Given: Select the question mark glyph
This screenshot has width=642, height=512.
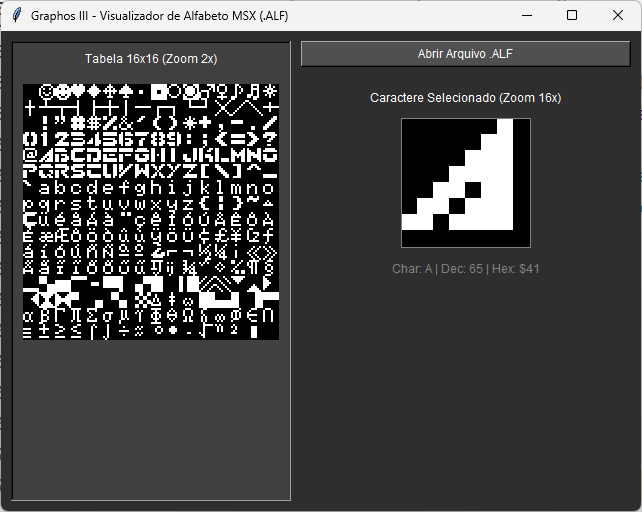Looking at the screenshot, I should pos(271,140).
